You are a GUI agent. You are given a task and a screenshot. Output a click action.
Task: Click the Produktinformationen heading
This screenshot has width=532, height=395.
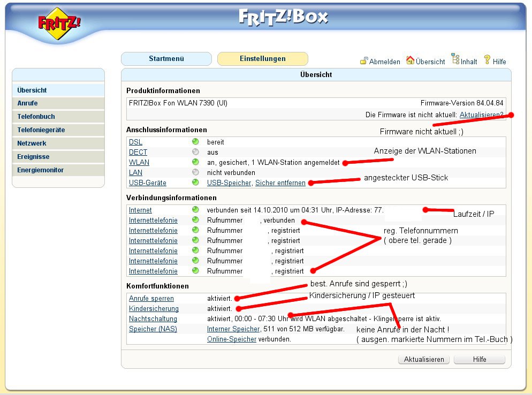tap(163, 90)
